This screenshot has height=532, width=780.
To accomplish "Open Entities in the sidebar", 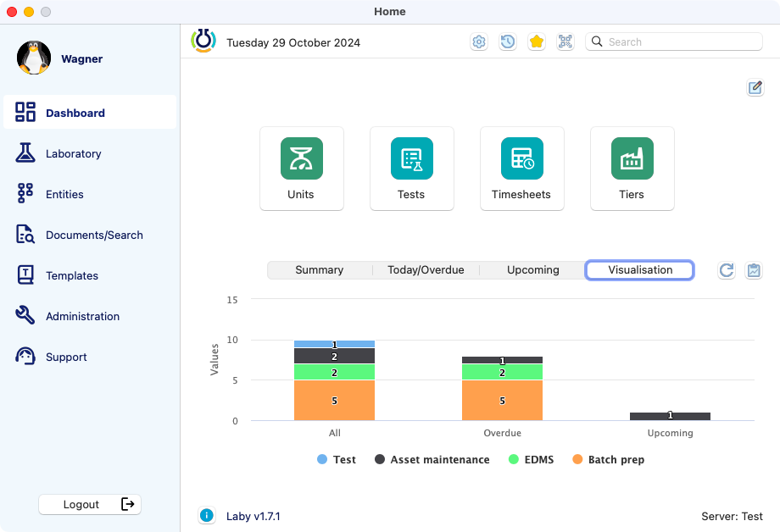I will point(90,194).
